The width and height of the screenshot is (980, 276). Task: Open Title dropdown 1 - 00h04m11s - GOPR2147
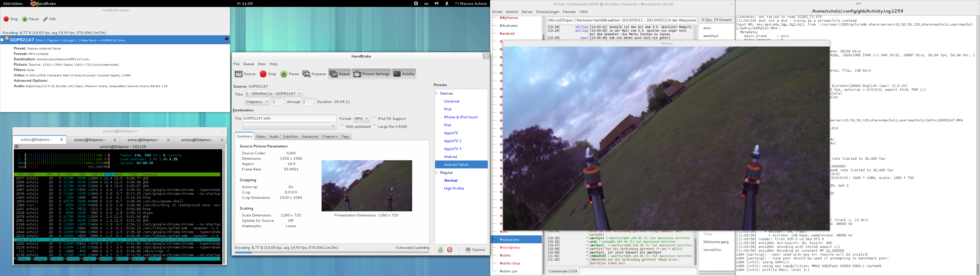(x=274, y=93)
